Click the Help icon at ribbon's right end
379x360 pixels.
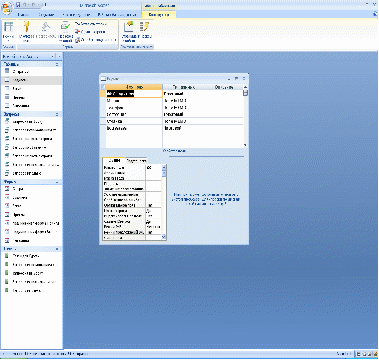click(x=375, y=14)
